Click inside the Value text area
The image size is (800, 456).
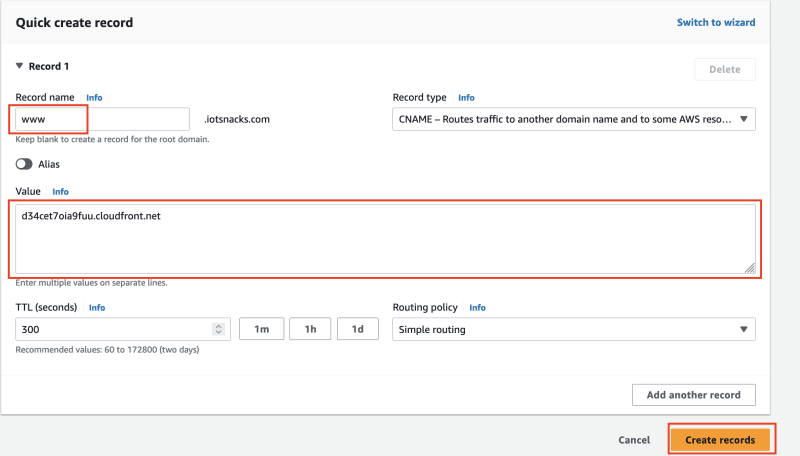(385, 239)
